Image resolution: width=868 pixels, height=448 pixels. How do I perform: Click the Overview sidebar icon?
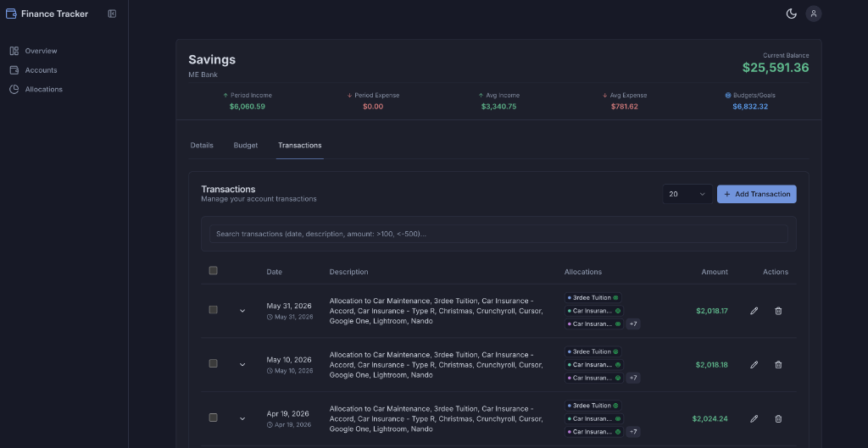click(x=14, y=51)
